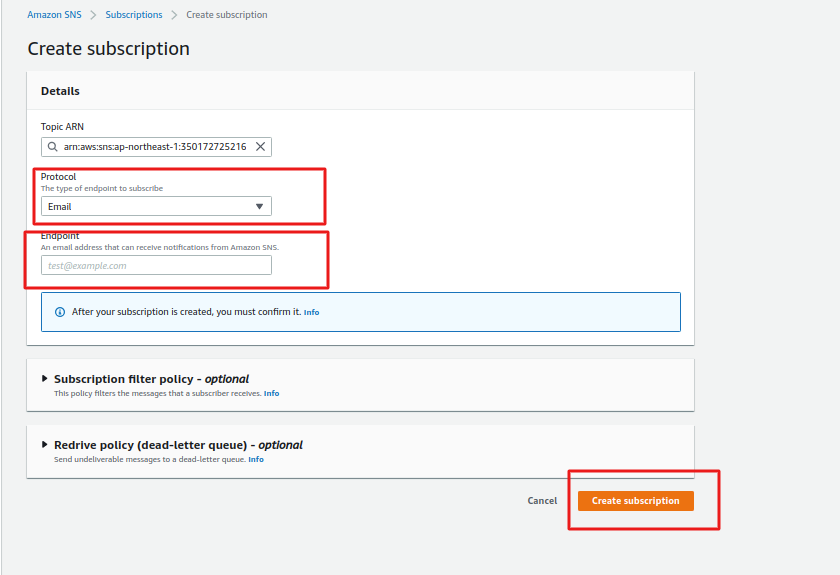
Task: Click the search magnifier icon in Topic ARN
Action: click(x=51, y=147)
